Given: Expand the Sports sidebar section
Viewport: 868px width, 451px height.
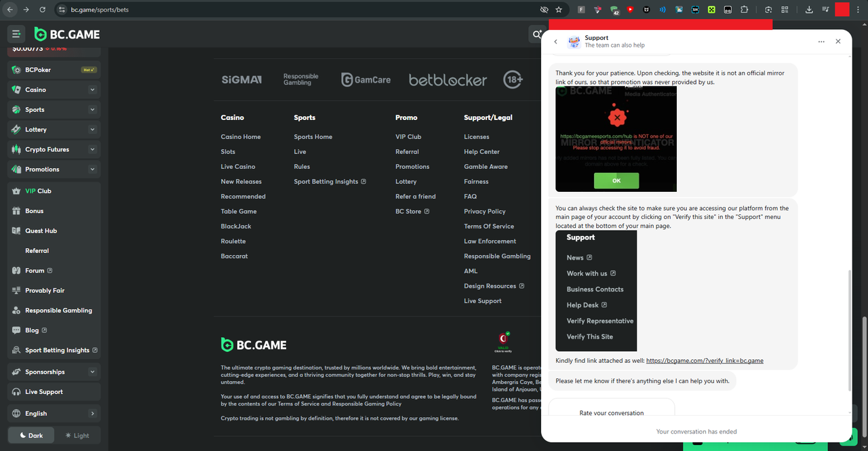Looking at the screenshot, I should coord(92,109).
